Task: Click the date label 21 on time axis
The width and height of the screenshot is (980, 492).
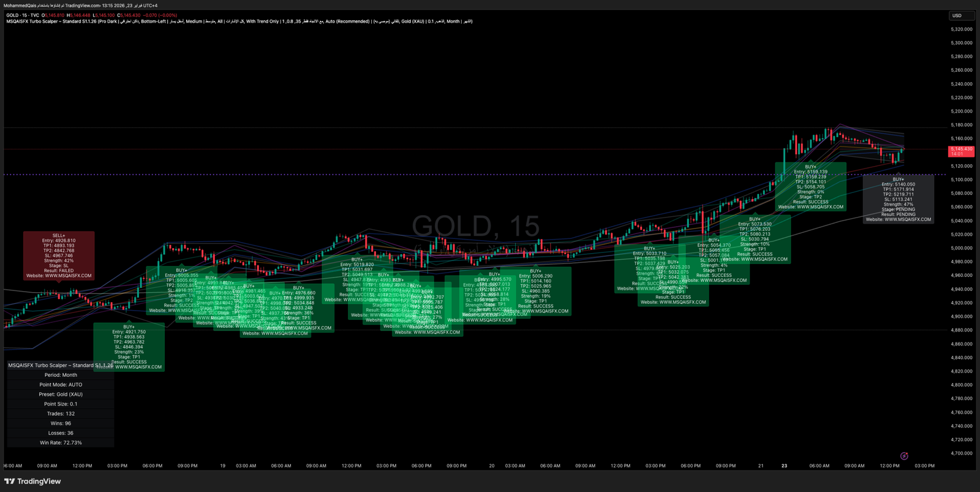Action: point(761,466)
